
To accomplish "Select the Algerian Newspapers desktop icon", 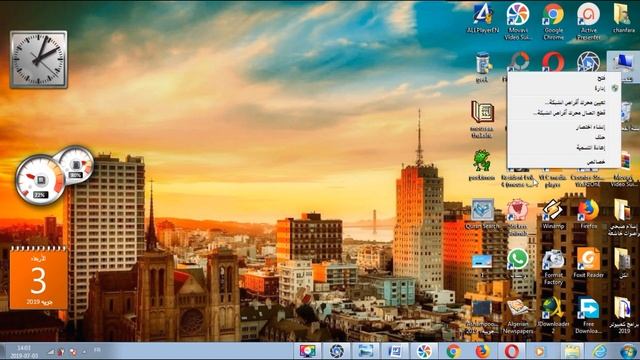I will coord(518,316).
